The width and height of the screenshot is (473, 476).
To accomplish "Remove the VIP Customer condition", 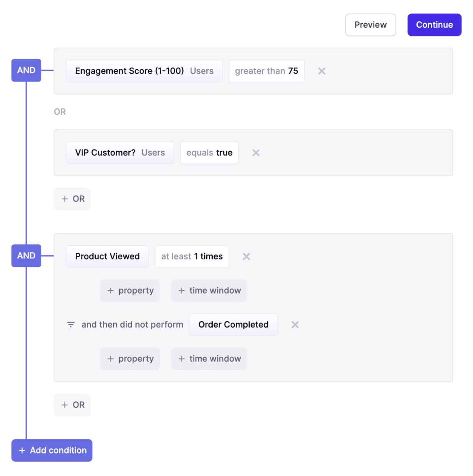I will pyautogui.click(x=256, y=153).
